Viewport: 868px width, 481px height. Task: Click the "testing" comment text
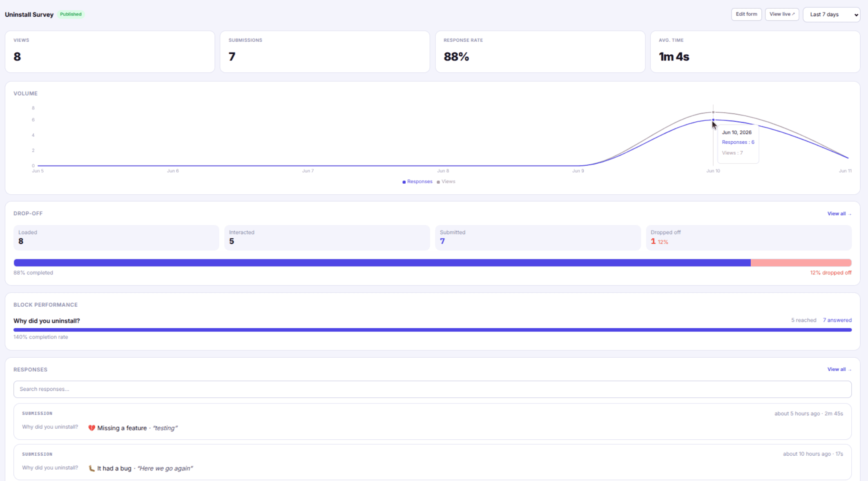pos(165,428)
